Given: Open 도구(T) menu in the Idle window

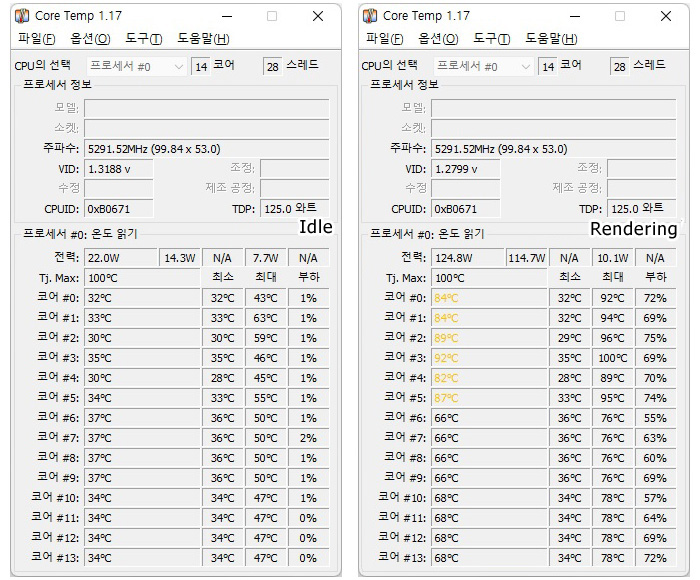Looking at the screenshot, I should click(x=144, y=38).
